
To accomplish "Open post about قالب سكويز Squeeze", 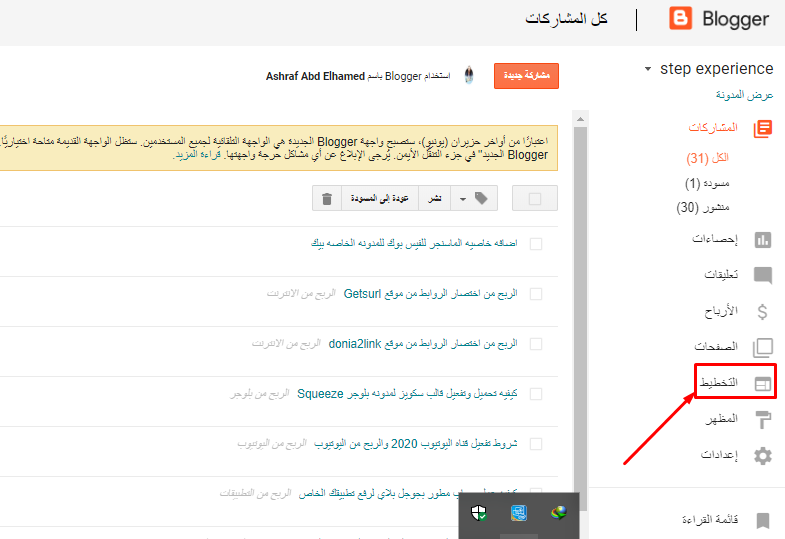I will coord(407,394).
